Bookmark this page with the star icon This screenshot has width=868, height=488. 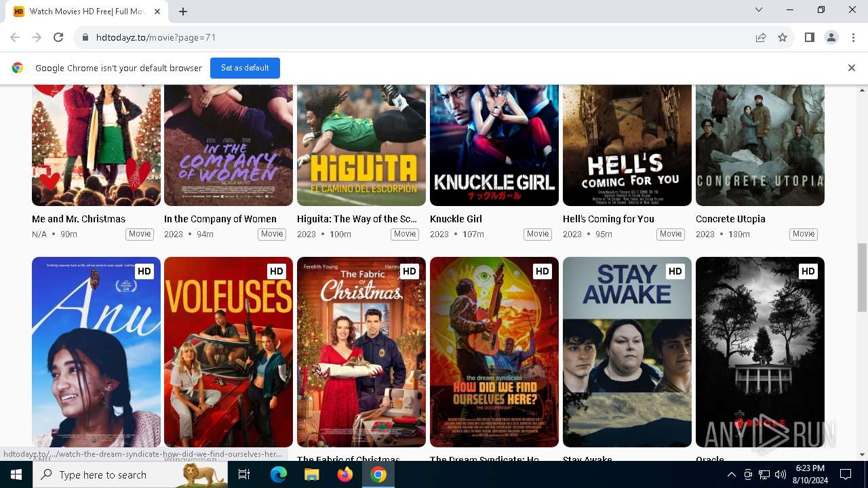click(783, 37)
